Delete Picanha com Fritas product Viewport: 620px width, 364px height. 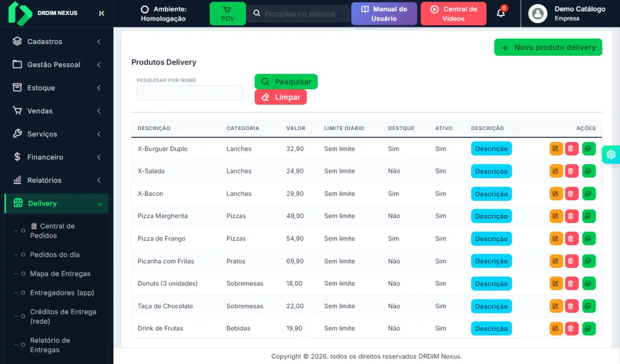571,261
